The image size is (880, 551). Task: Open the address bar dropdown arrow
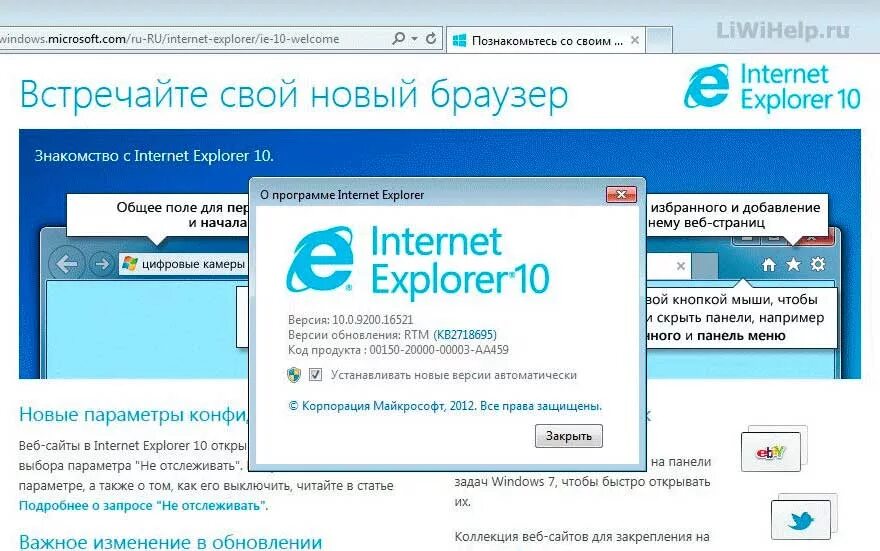click(x=414, y=39)
